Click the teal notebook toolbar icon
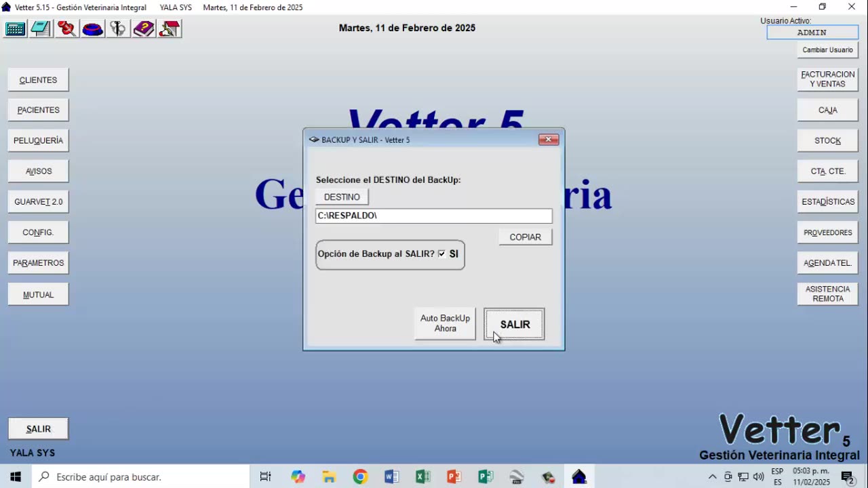The height and width of the screenshot is (488, 868). [x=41, y=28]
